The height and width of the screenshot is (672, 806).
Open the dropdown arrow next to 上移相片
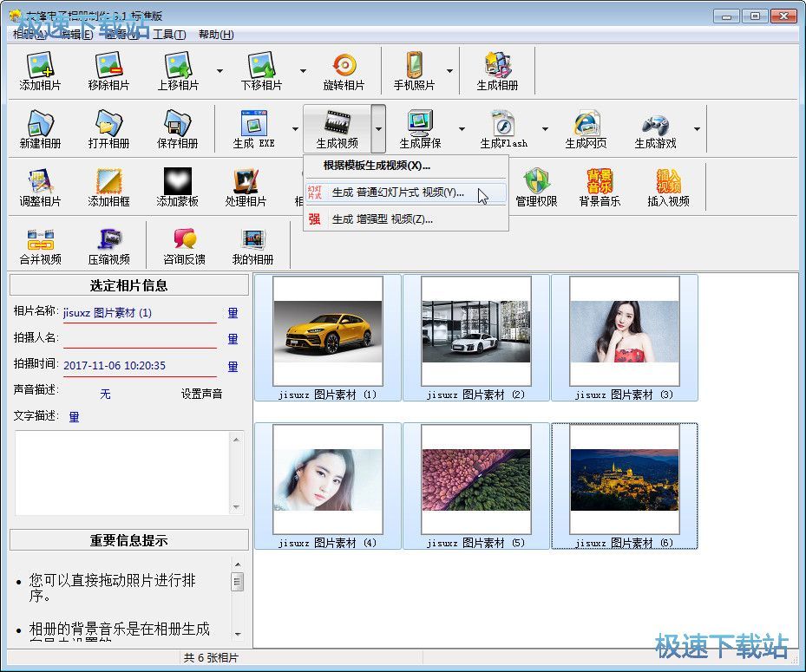pos(220,71)
